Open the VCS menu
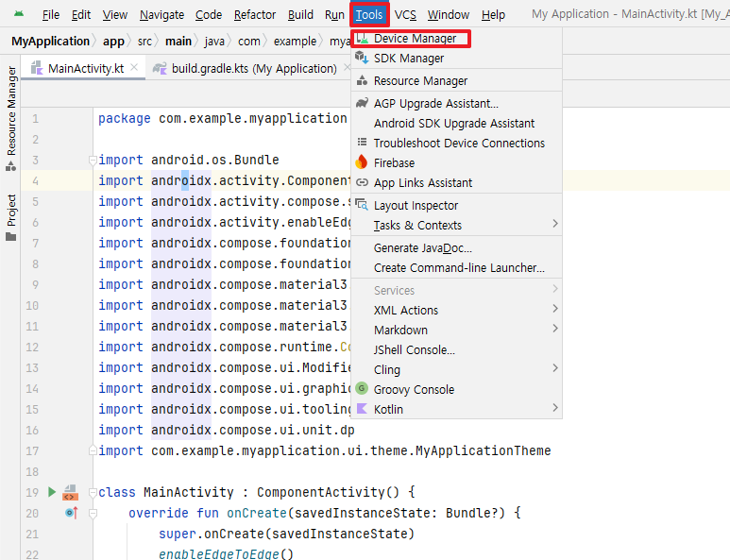The width and height of the screenshot is (730, 560). coord(405,15)
